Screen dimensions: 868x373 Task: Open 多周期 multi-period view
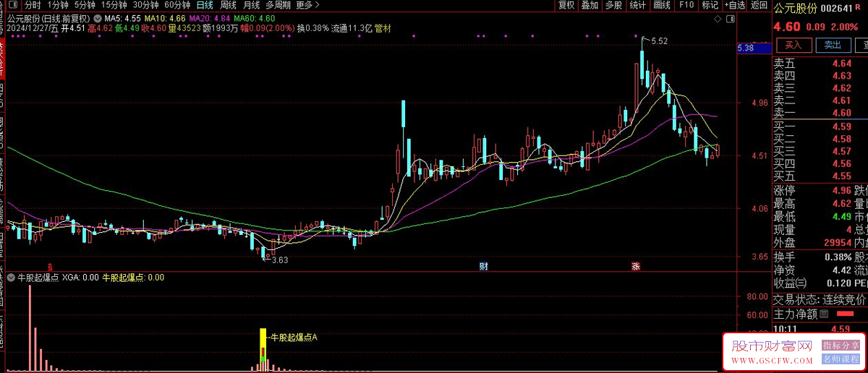coord(278,5)
